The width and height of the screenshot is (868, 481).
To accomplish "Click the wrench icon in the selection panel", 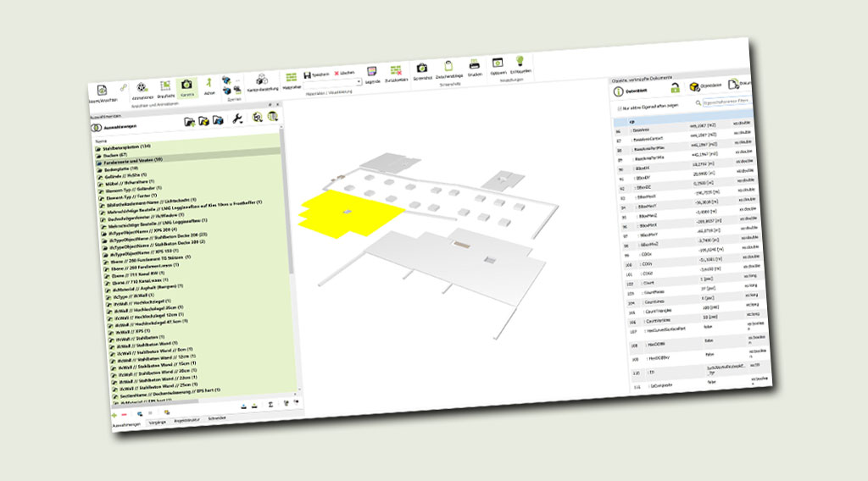I will point(239,119).
